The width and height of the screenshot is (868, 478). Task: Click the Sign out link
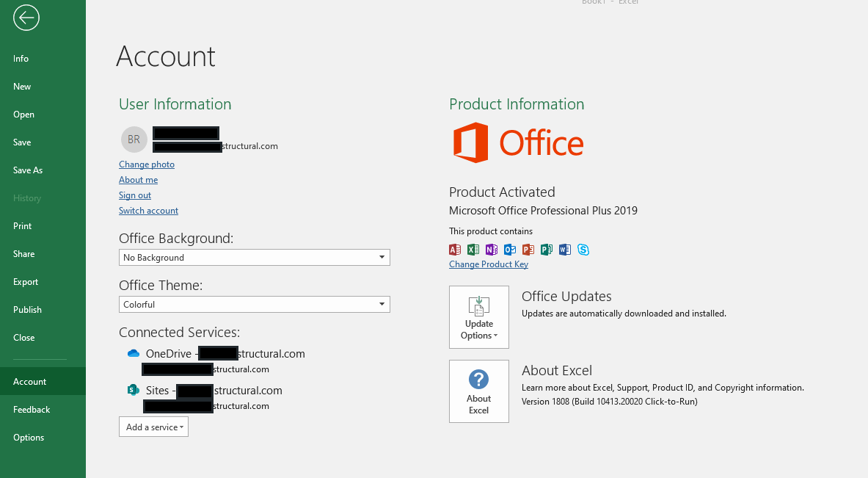tap(135, 195)
